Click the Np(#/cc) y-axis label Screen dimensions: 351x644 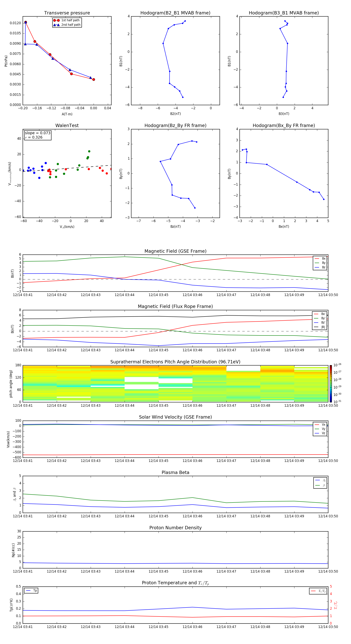[x=13, y=550]
